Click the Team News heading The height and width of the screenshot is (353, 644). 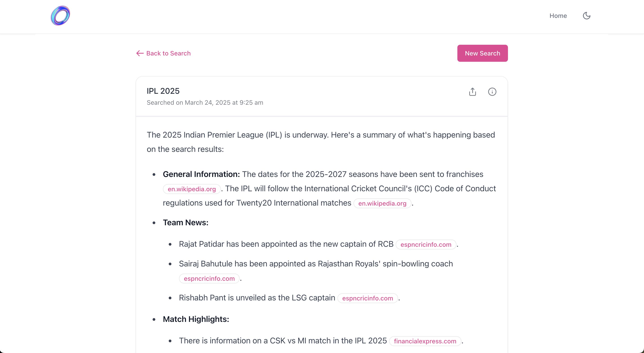point(186,223)
